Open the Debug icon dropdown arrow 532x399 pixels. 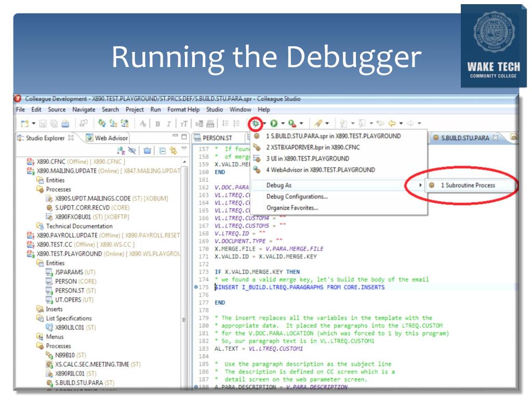264,124
